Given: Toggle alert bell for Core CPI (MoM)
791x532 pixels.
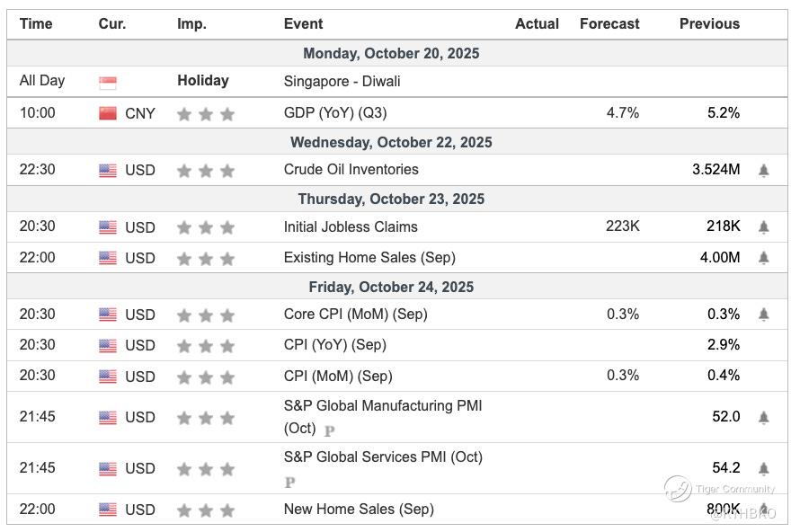Looking at the screenshot, I should [x=763, y=315].
